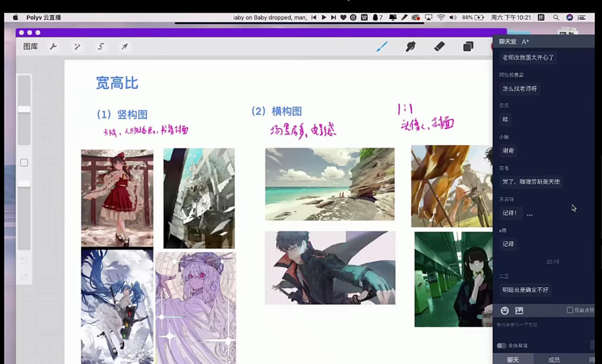Skip to previous track in menu bar
The image size is (602, 364).
[314, 17]
